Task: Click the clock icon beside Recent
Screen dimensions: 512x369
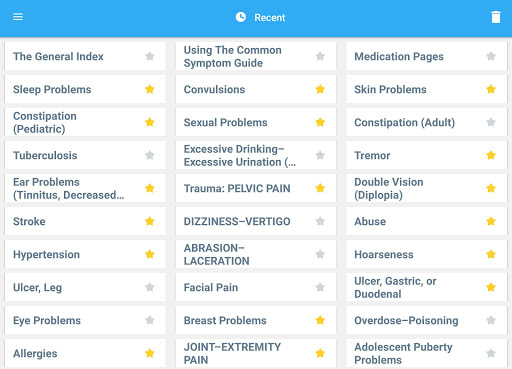Action: (241, 17)
